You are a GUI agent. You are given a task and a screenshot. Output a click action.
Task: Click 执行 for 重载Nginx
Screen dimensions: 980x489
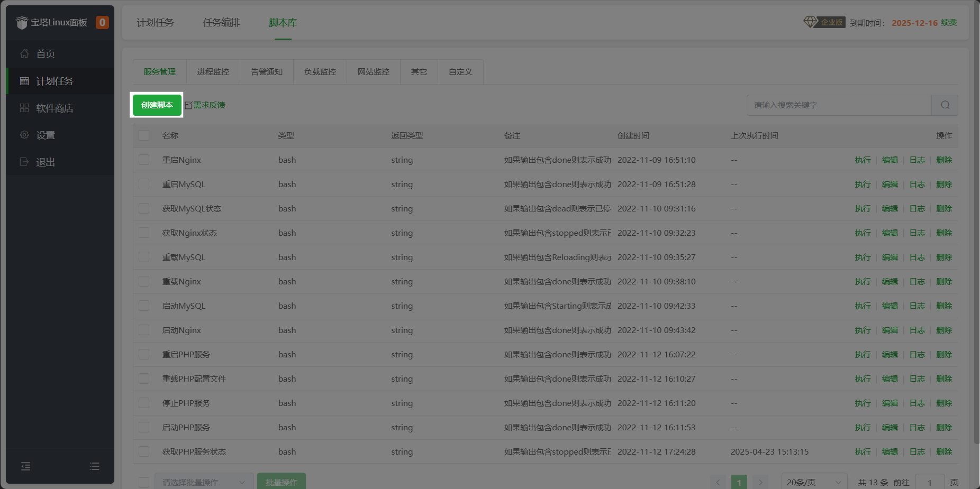(x=863, y=281)
